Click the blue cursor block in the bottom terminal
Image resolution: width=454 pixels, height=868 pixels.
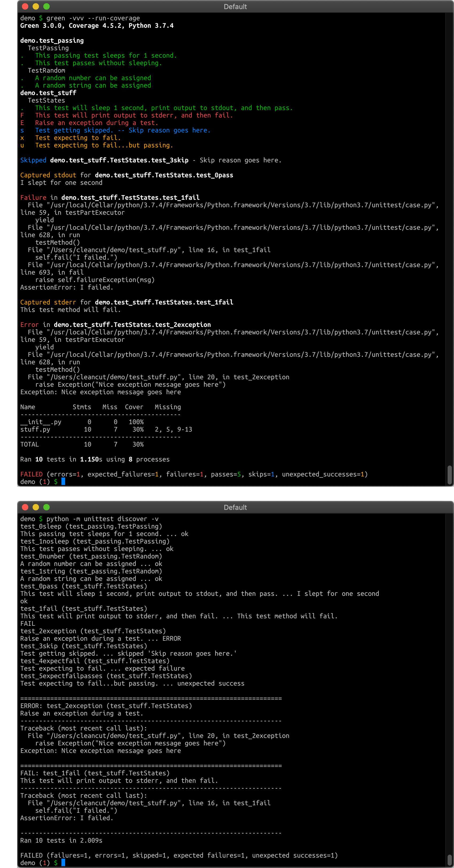[x=63, y=863]
